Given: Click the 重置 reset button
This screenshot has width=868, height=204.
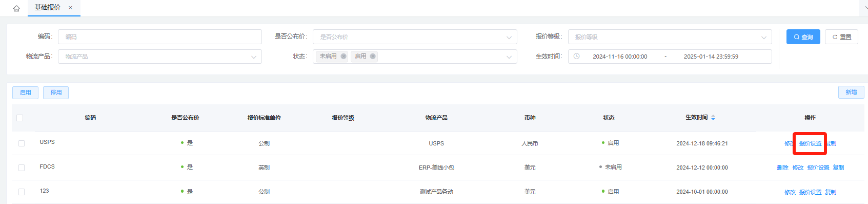Looking at the screenshot, I should (x=841, y=37).
